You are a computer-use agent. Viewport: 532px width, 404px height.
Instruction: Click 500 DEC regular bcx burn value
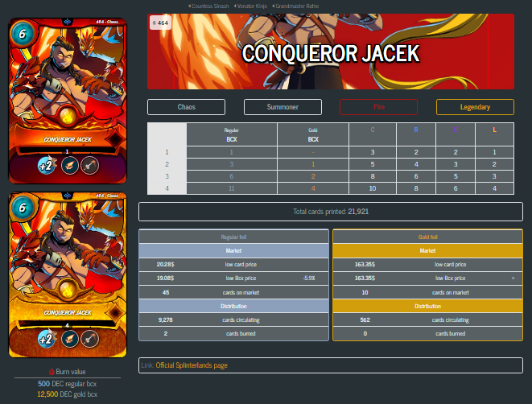click(67, 384)
